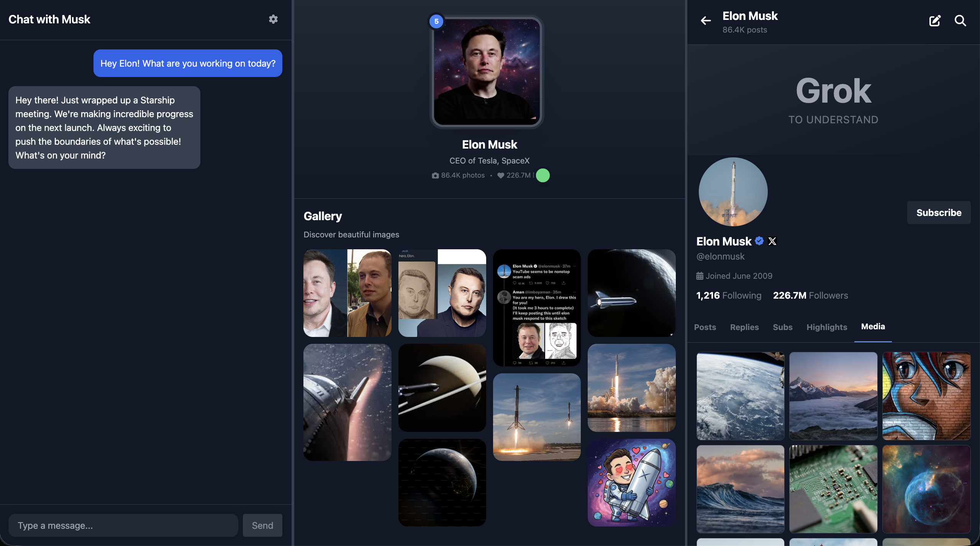
Task: Open the circuit board media thumbnail
Action: [833, 489]
